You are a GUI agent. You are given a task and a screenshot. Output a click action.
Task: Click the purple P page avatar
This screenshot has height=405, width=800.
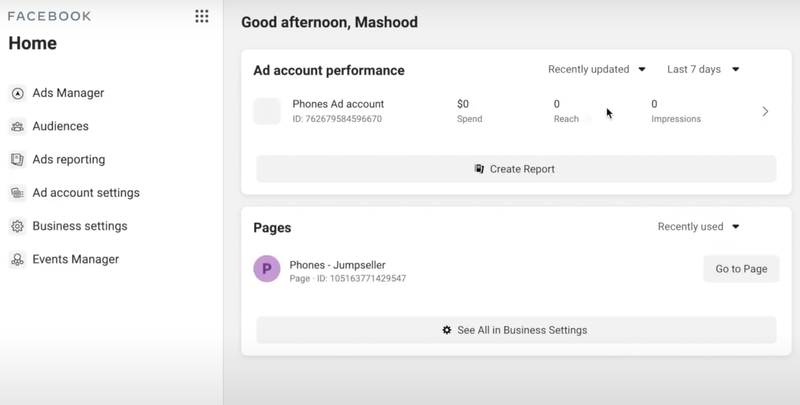pos(267,270)
